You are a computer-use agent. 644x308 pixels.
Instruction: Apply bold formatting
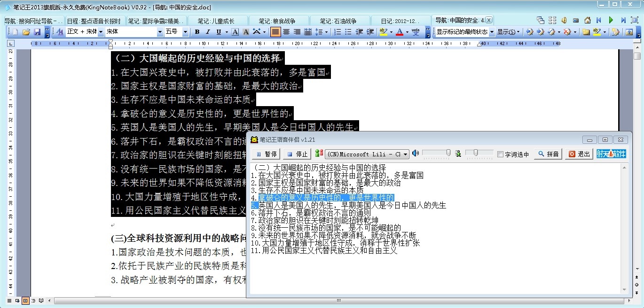(197, 32)
